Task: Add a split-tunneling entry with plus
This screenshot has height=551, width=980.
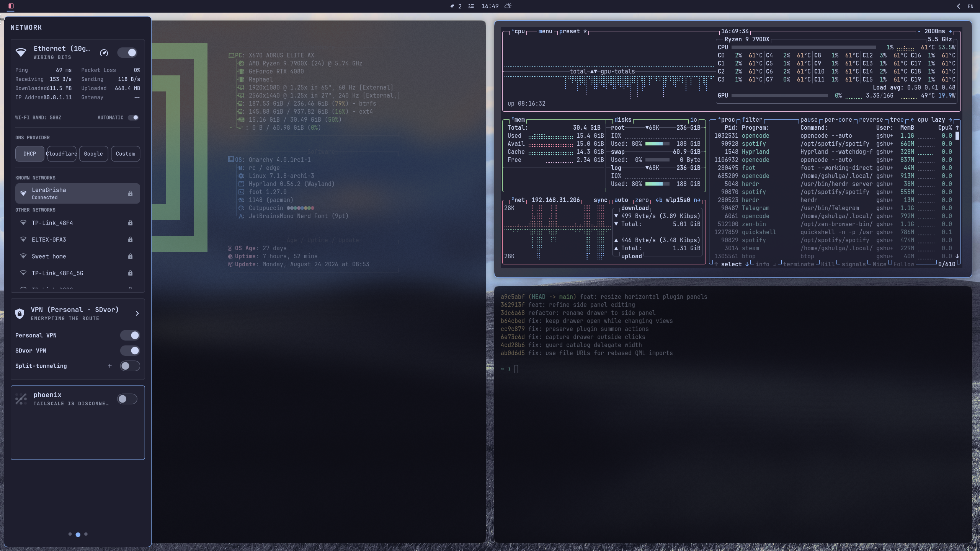Action: [x=110, y=366]
